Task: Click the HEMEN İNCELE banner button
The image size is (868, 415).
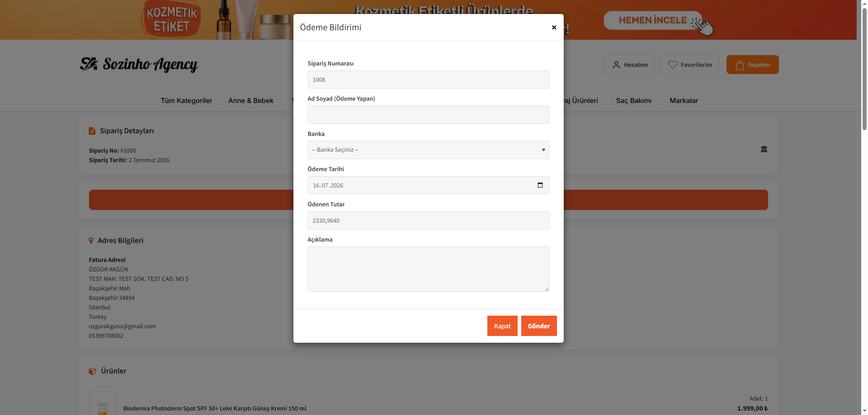Action: (652, 20)
